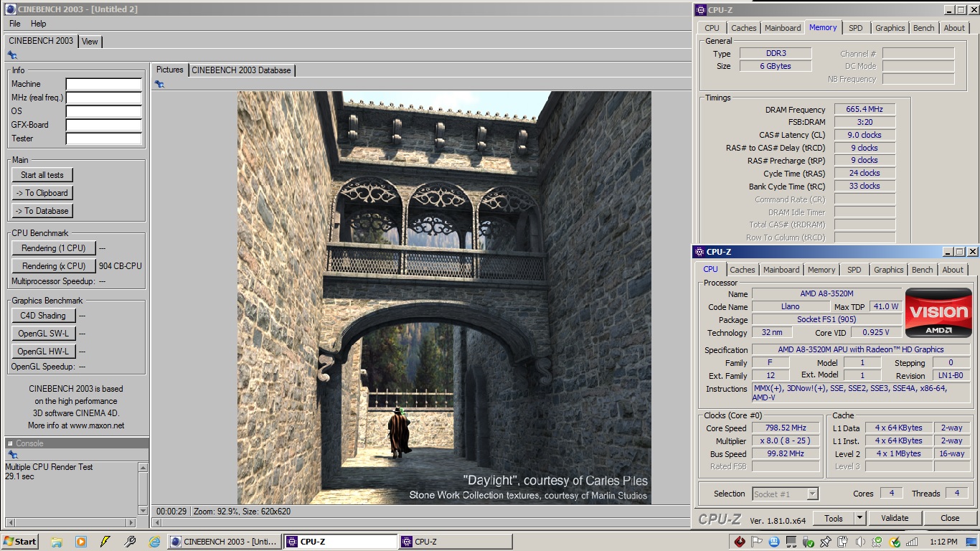Open Mainboard tab in lower CPU-Z window

pyautogui.click(x=781, y=270)
